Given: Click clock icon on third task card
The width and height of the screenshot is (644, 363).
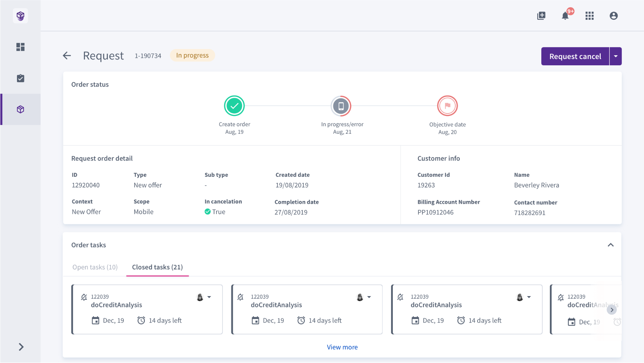Looking at the screenshot, I should [x=461, y=320].
